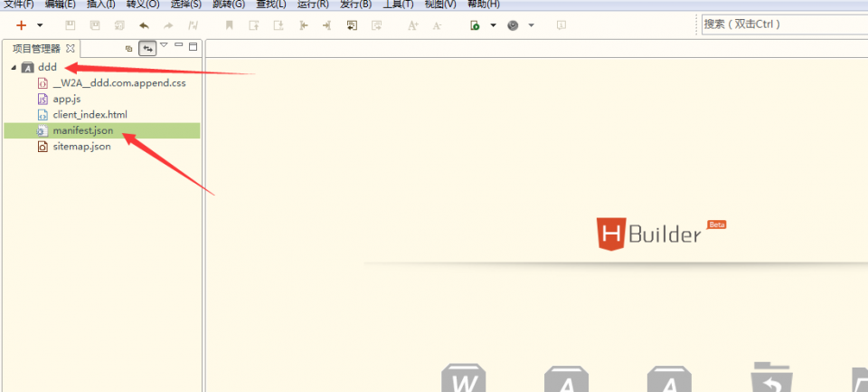Open the 编辑(E) menu
This screenshot has width=868, height=392.
[61, 5]
